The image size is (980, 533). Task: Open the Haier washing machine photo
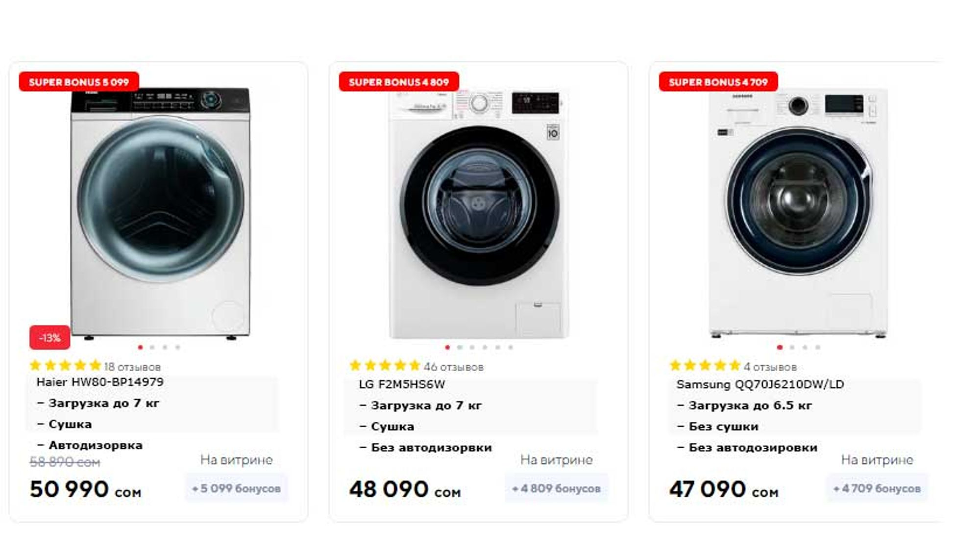[160, 211]
